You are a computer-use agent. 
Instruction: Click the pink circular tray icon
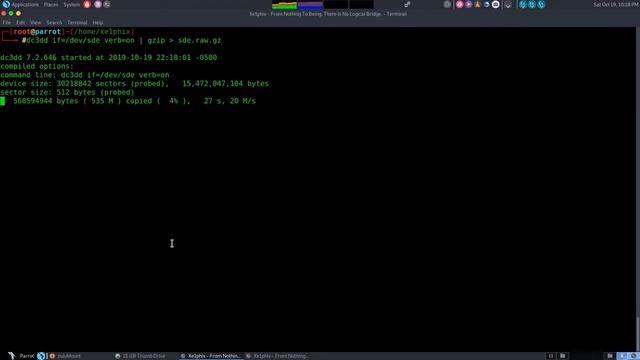coord(460,4)
